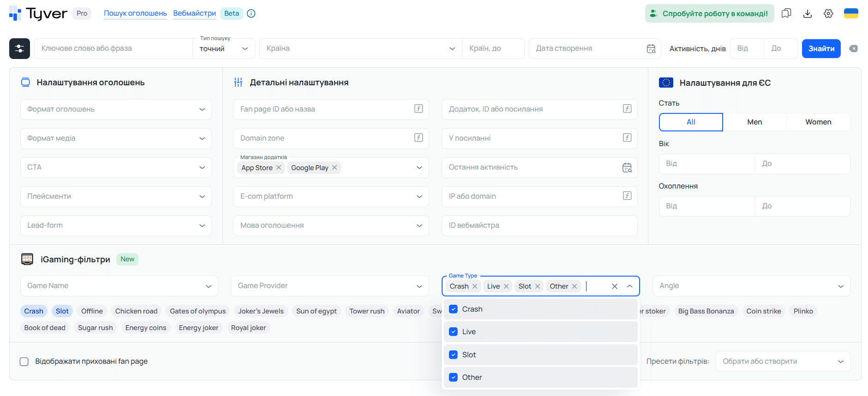Expand the Game Provider dropdown

(330, 286)
